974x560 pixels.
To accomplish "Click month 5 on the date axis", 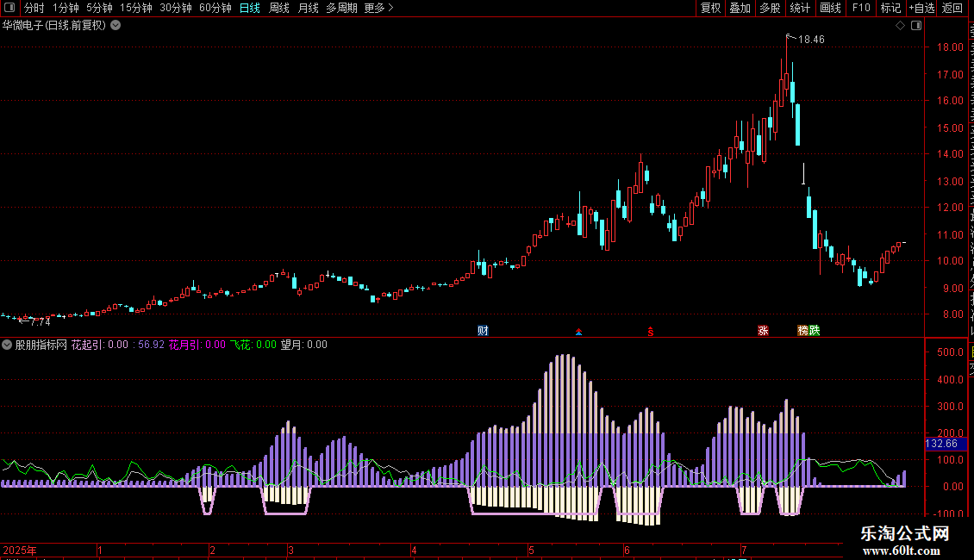I will 531,550.
